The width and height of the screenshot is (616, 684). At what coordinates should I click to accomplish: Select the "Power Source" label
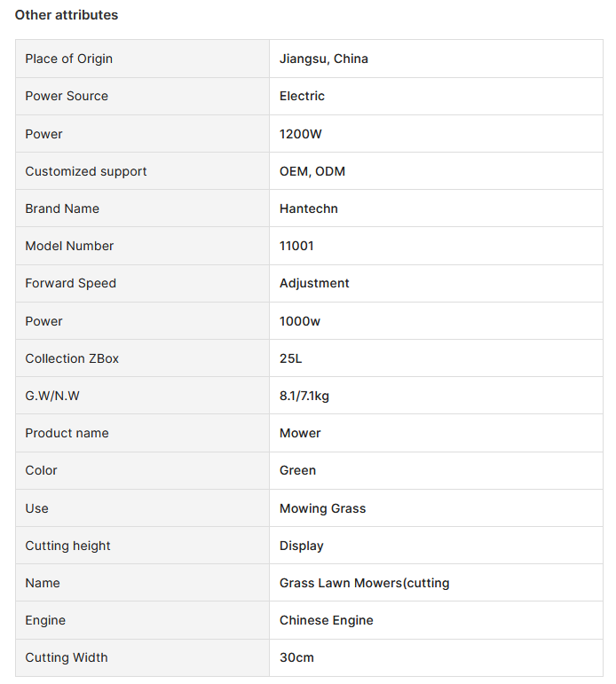tap(67, 96)
